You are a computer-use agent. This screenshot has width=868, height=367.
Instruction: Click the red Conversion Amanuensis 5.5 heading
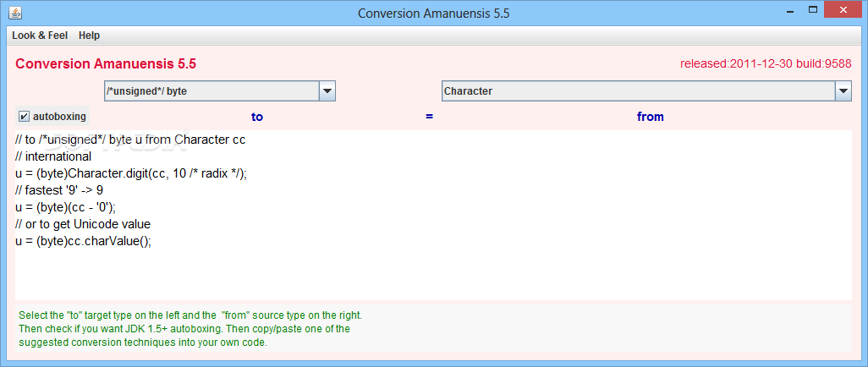tap(106, 63)
